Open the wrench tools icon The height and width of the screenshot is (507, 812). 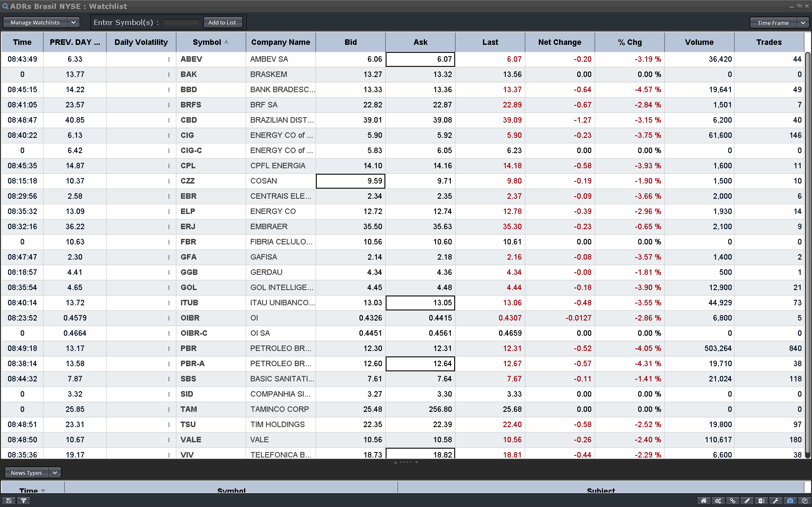click(776, 501)
